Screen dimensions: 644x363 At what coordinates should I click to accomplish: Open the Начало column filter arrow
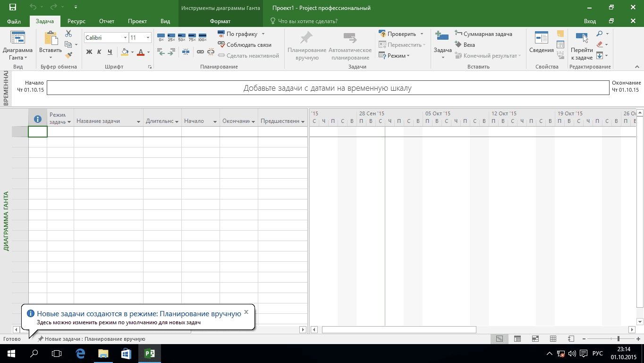coord(215,121)
